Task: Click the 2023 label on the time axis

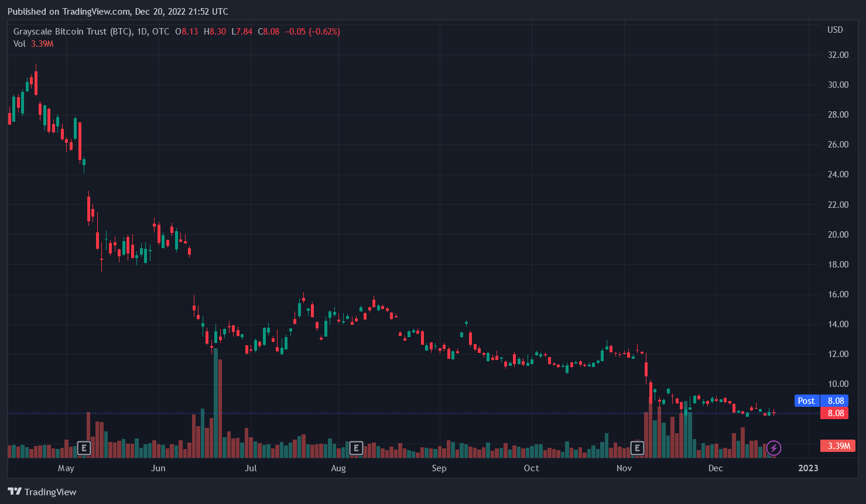Action: pyautogui.click(x=808, y=468)
